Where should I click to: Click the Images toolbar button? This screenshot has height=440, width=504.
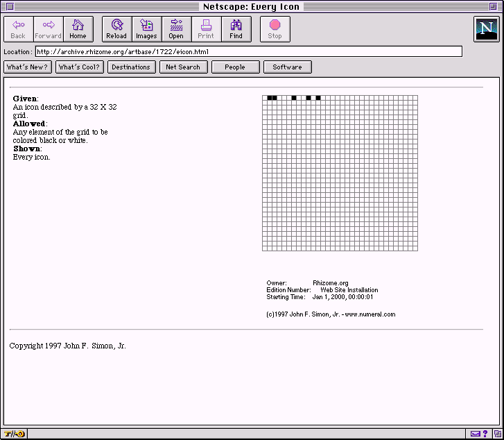pos(146,29)
